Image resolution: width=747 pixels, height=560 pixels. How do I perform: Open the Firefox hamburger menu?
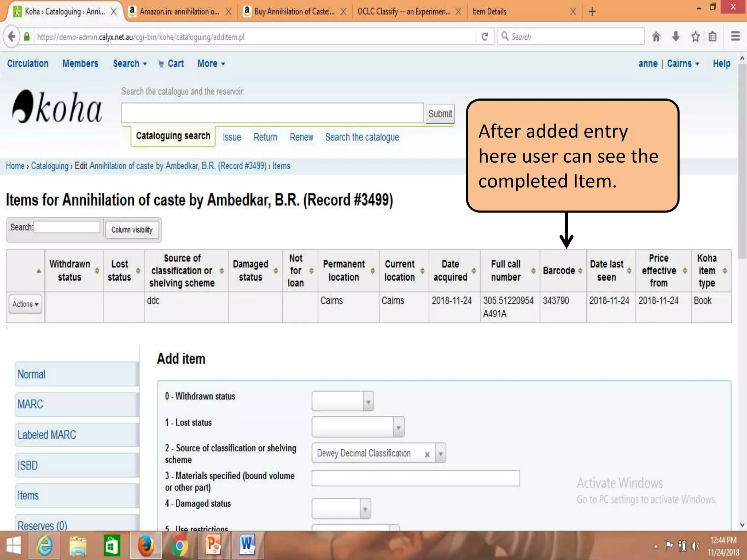point(735,36)
